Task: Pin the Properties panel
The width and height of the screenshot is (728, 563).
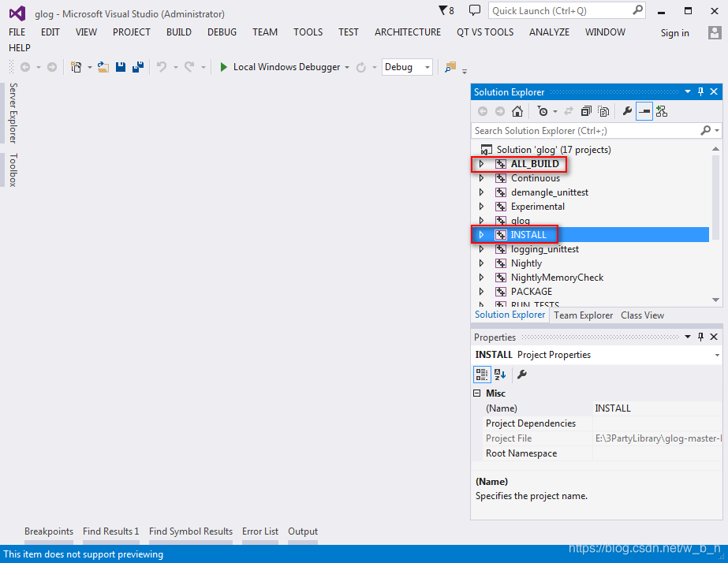Action: tap(700, 337)
